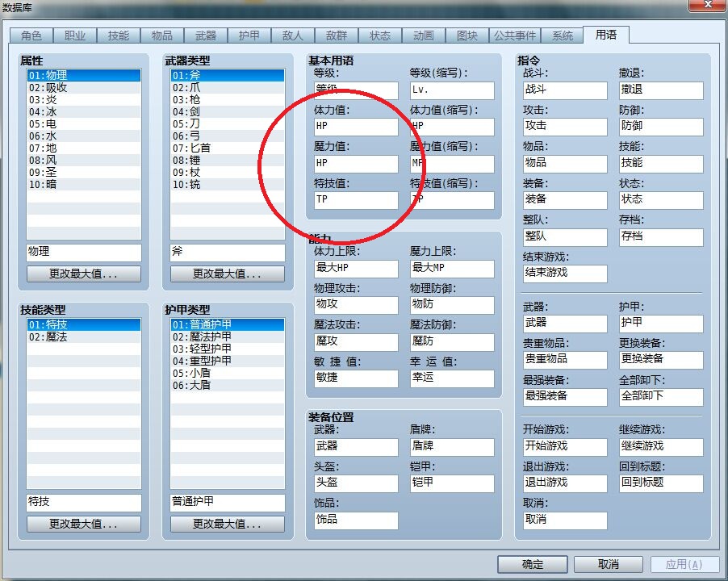Click the 盾牌 equipment field
Viewport: 728px width, 581px height.
(452, 447)
